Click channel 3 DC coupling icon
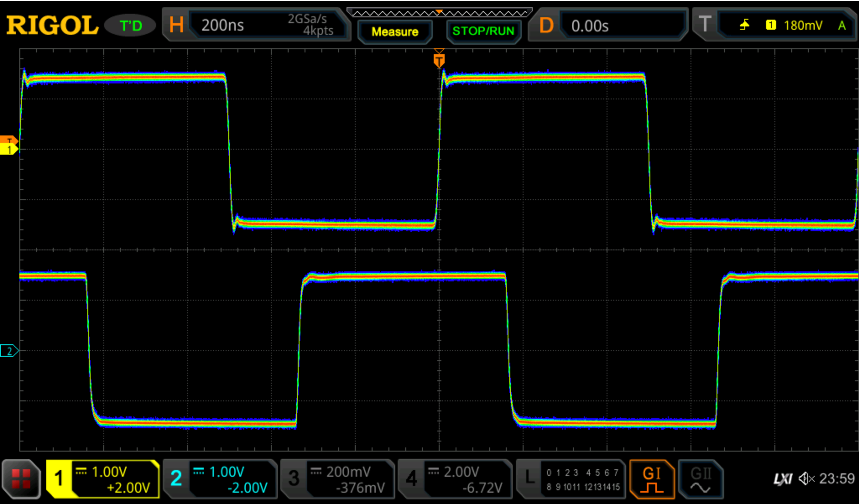 click(x=316, y=471)
